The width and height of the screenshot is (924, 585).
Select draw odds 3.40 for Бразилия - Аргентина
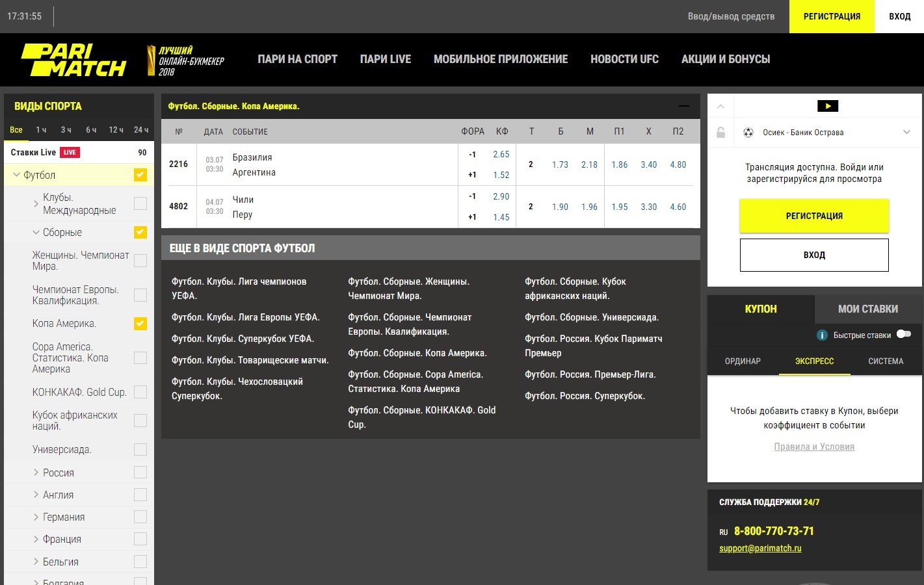[649, 164]
